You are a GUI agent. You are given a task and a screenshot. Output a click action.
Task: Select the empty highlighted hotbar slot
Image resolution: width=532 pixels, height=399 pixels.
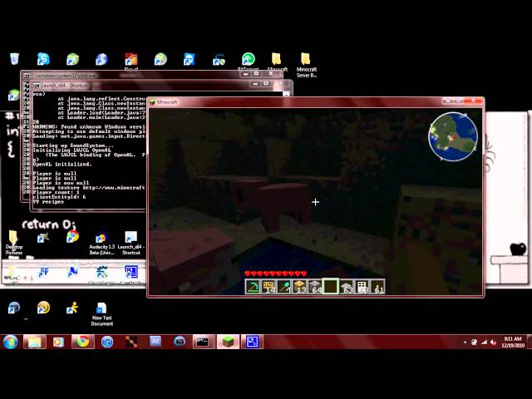pos(331,286)
